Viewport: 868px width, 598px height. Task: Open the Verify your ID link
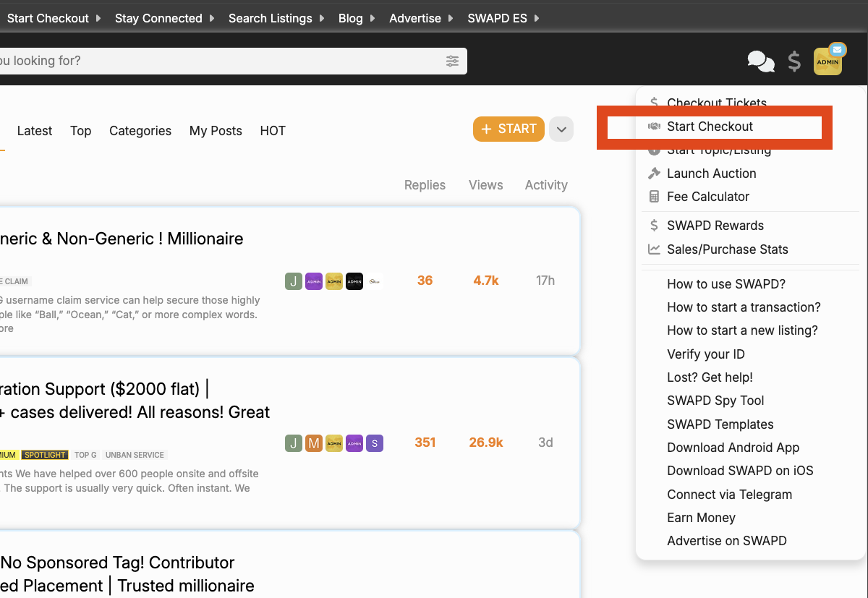[705, 354]
